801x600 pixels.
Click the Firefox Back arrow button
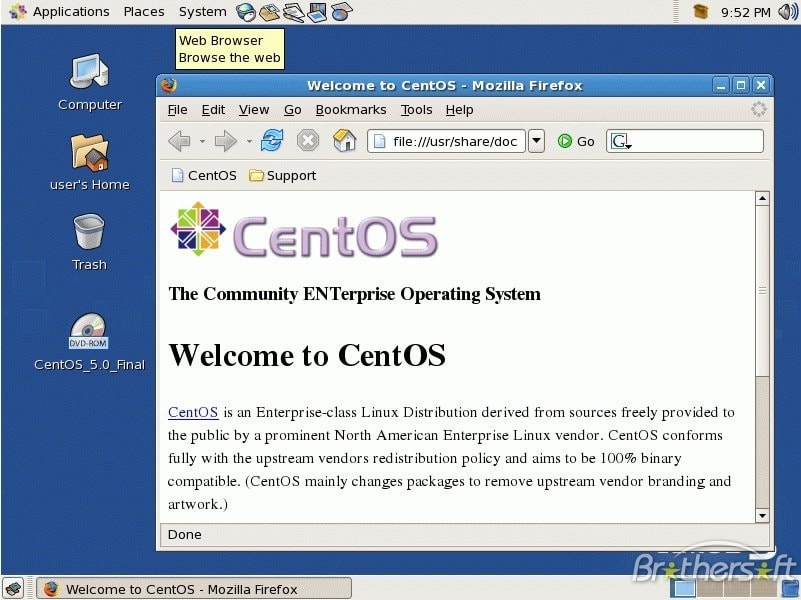(x=179, y=141)
